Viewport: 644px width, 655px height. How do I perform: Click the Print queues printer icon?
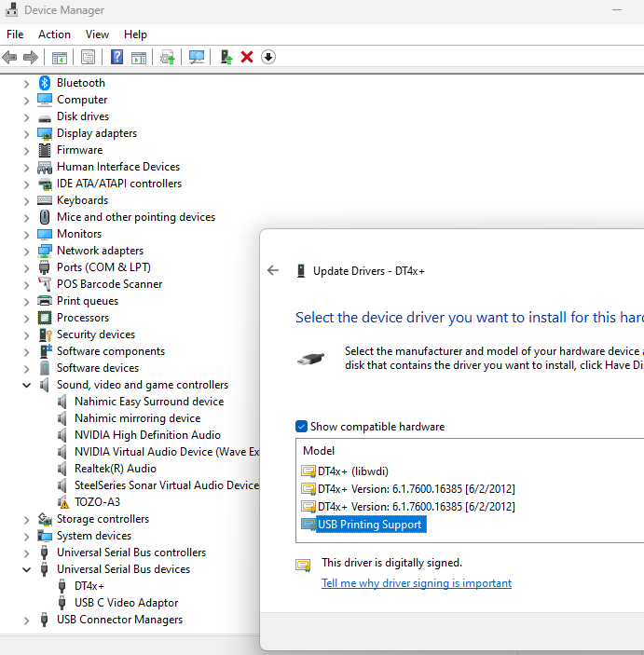45,301
